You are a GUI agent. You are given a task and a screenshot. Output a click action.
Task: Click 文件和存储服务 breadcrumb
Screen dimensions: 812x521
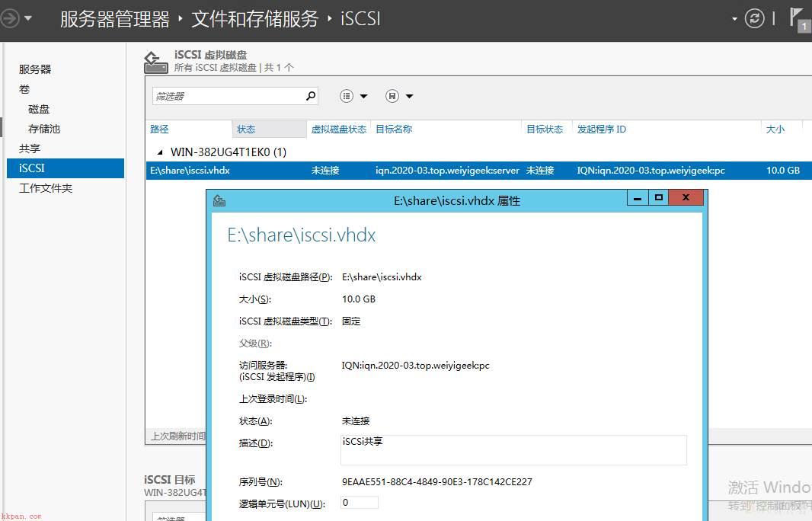coord(254,19)
